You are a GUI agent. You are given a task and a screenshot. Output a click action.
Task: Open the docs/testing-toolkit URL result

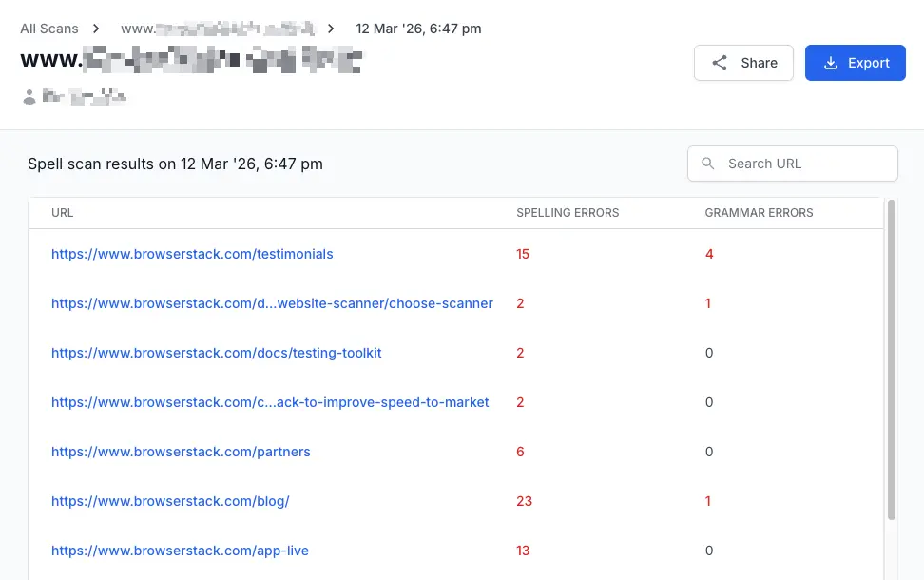[x=216, y=353]
